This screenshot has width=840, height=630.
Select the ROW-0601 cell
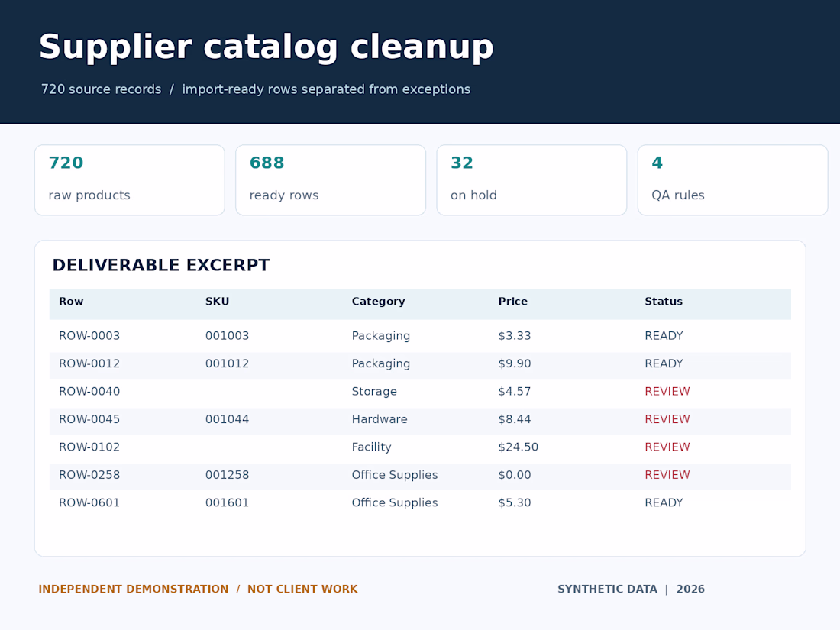pyautogui.click(x=89, y=503)
